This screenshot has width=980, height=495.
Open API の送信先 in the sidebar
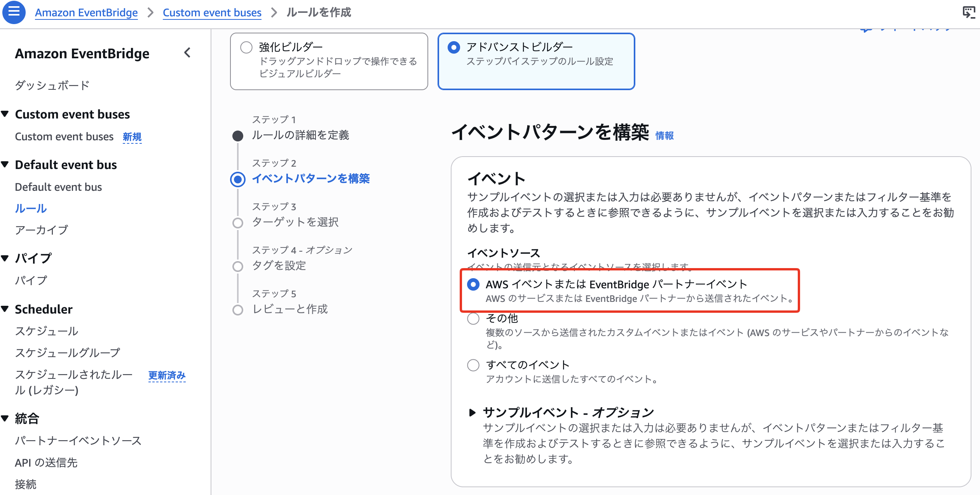46,462
